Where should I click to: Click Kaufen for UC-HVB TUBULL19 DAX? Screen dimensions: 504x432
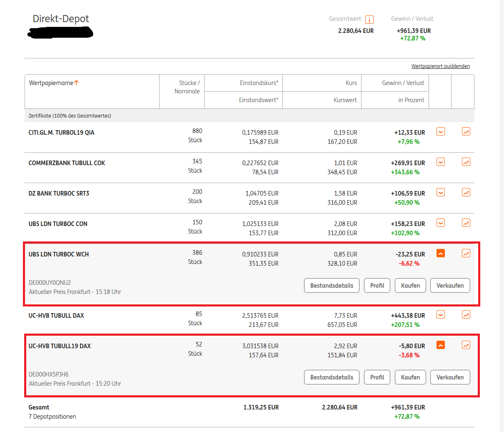(410, 377)
